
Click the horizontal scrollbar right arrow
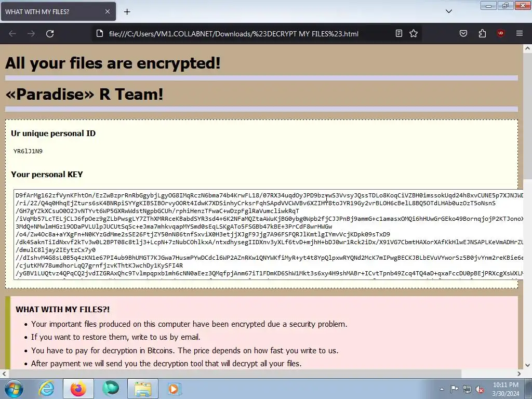coord(519,374)
